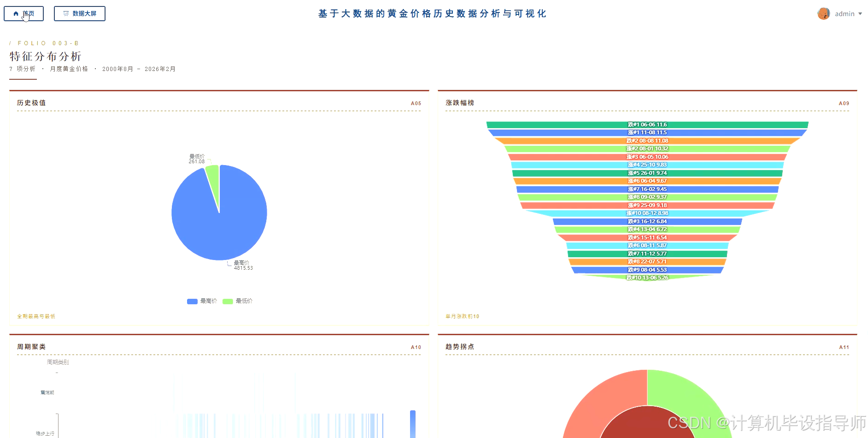The width and height of the screenshot is (868, 438).
Task: Select funnel bar 涨#7 16-02 9.45
Action: pos(647,189)
